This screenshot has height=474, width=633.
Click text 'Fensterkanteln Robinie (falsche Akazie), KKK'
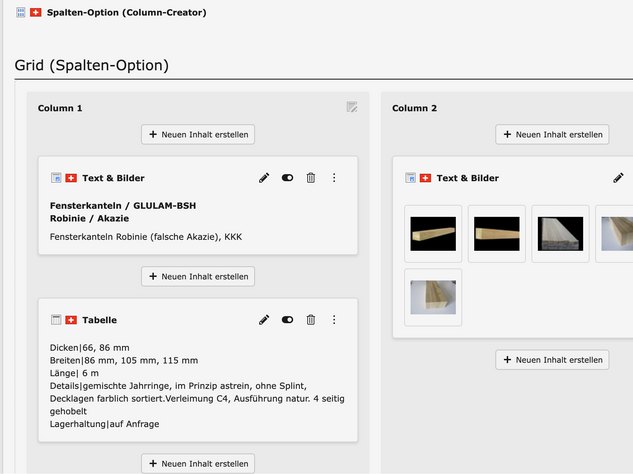(x=146, y=237)
